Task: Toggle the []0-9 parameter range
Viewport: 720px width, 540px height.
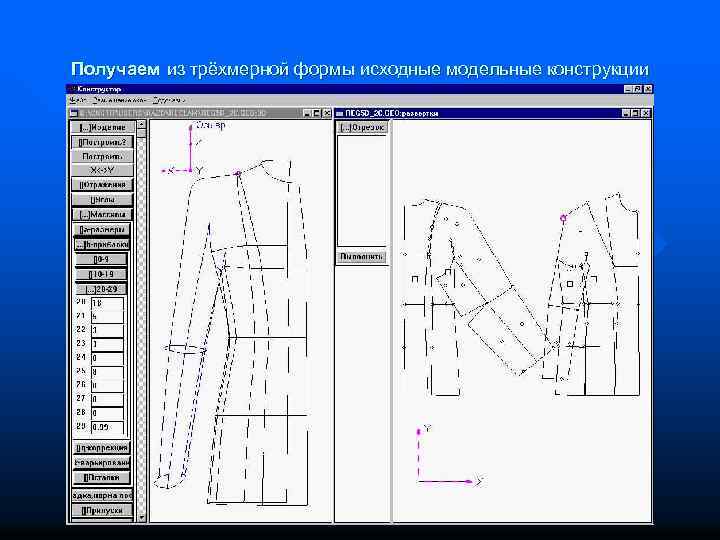Action: coord(101,260)
